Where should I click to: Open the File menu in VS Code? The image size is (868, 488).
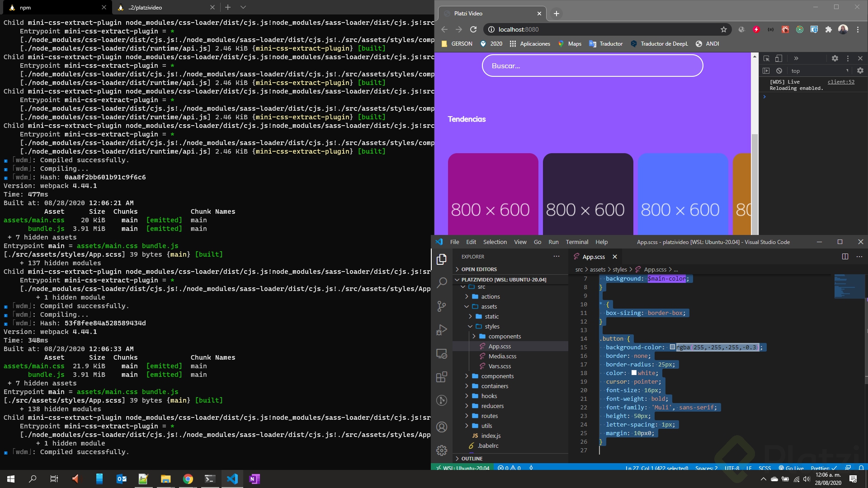point(454,242)
